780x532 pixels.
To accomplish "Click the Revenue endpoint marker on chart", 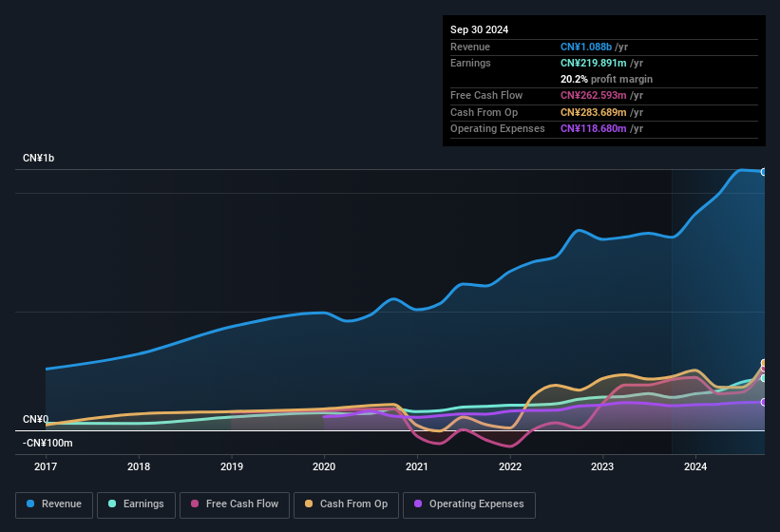I will click(x=764, y=172).
